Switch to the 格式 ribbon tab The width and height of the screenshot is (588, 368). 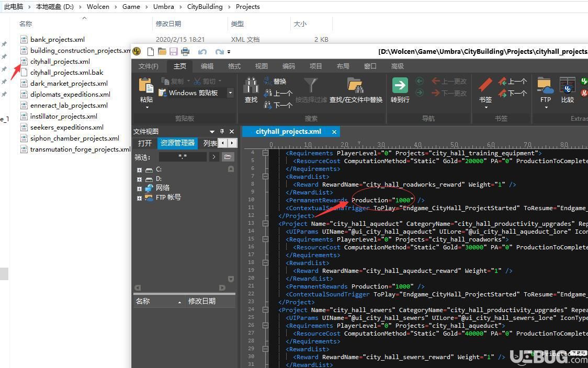point(234,66)
